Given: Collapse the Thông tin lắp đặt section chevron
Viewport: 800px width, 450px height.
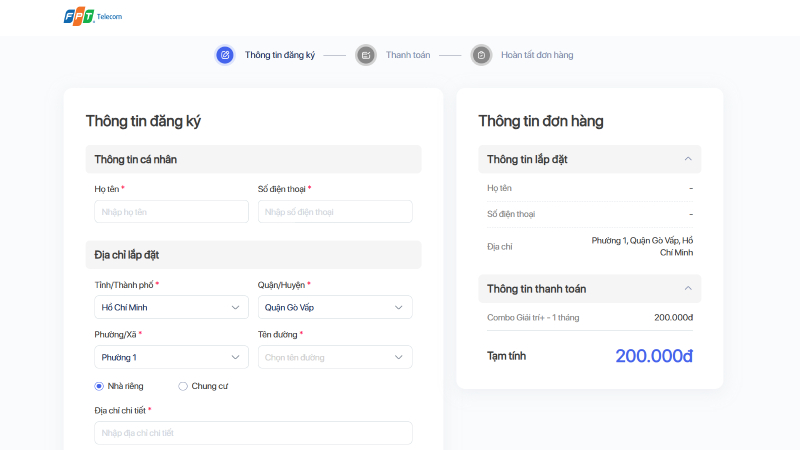Looking at the screenshot, I should [688, 159].
